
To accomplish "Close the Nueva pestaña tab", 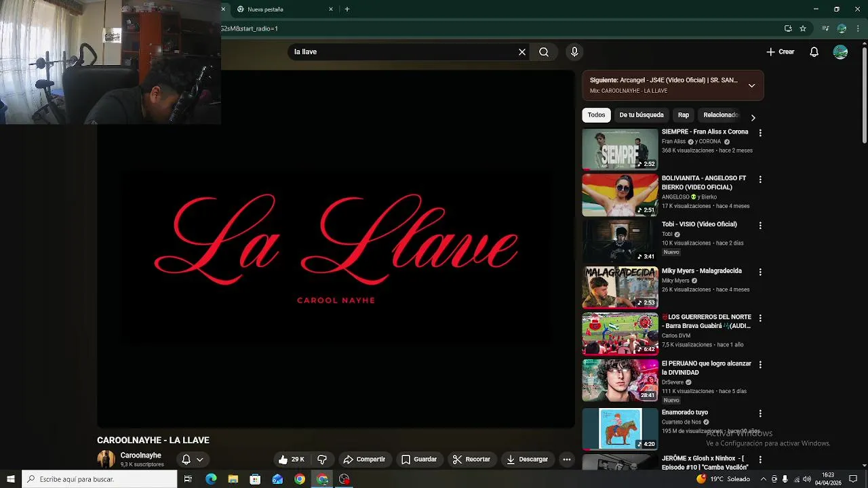I will (x=331, y=9).
